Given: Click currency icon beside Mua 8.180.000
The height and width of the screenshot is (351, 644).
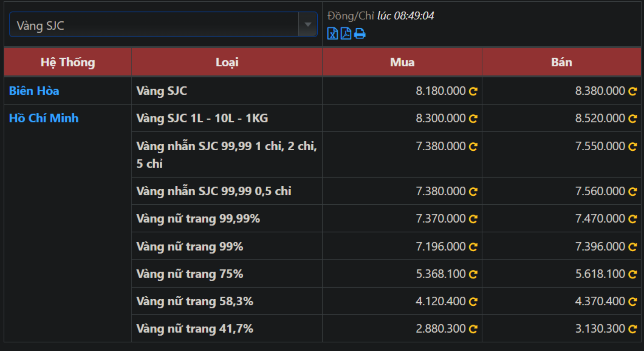Looking at the screenshot, I should point(473,91).
